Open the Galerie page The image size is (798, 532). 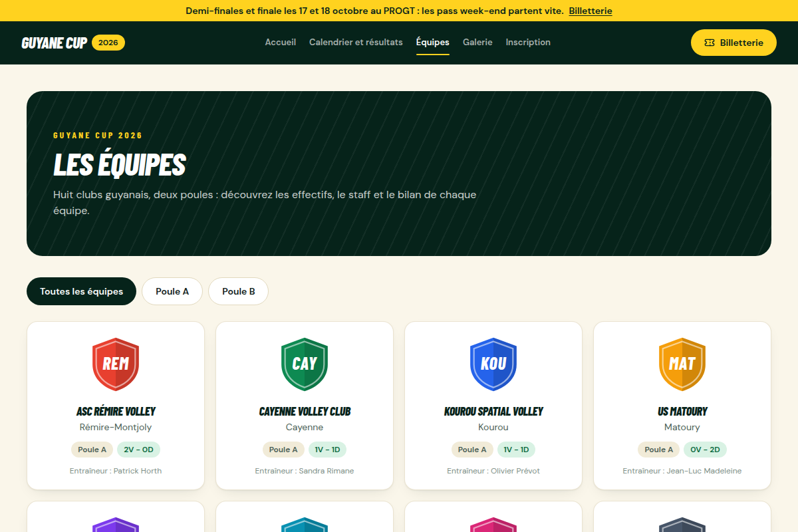click(x=477, y=42)
